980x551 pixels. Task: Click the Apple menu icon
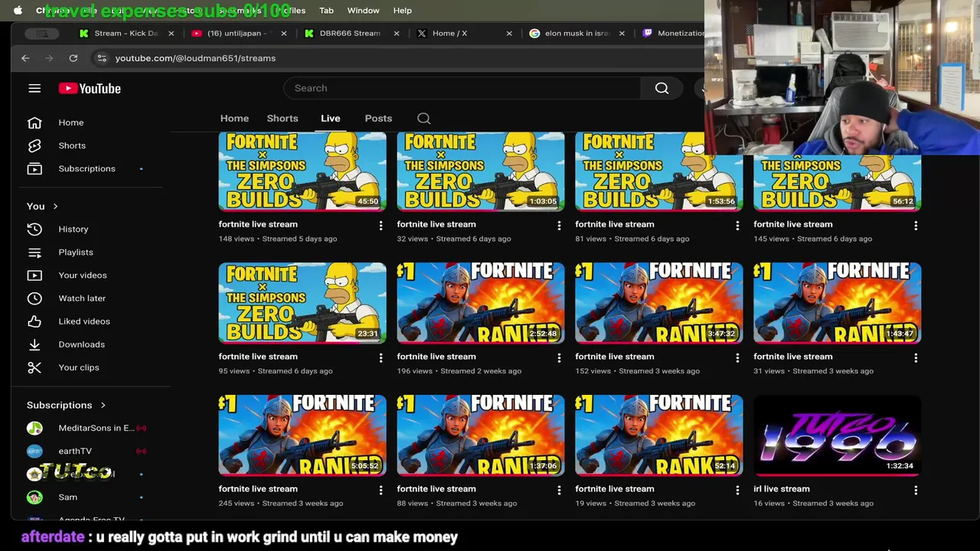18,10
